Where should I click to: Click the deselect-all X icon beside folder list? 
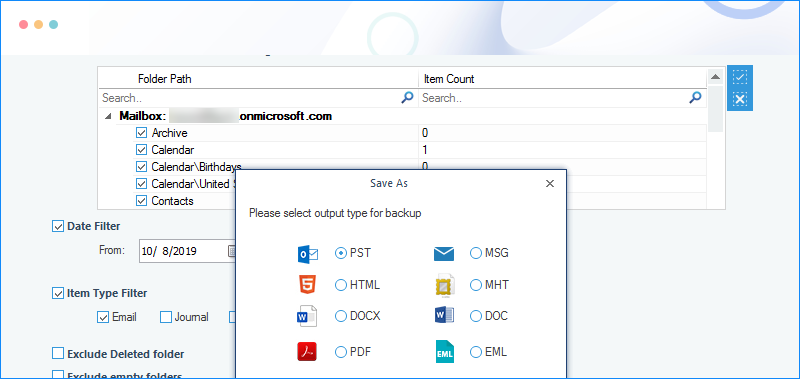tap(740, 99)
